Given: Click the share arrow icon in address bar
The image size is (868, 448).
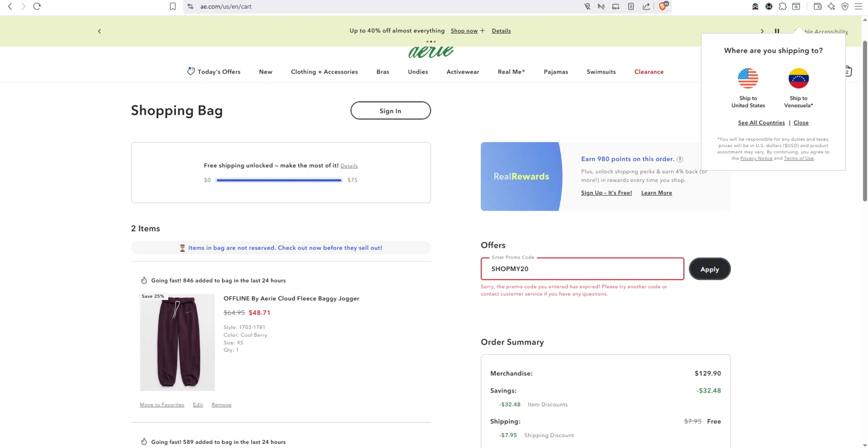Looking at the screenshot, I should [x=646, y=6].
